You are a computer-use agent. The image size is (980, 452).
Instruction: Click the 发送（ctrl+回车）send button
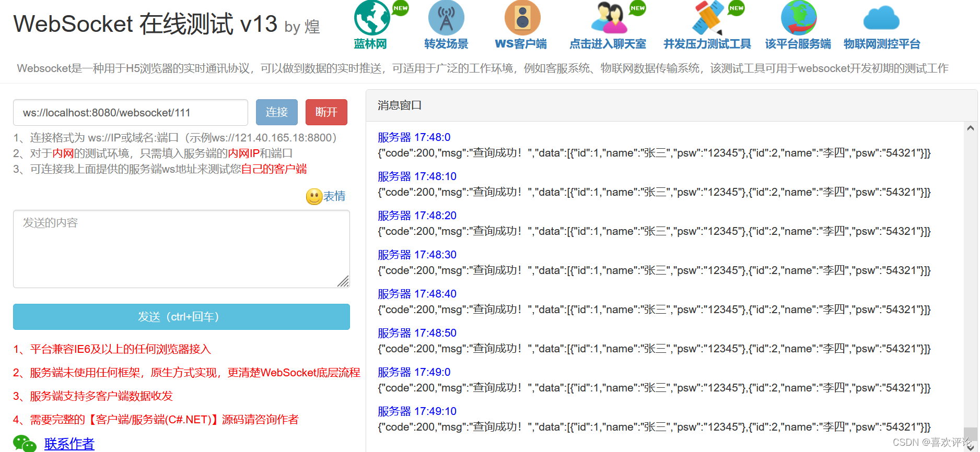(x=181, y=317)
